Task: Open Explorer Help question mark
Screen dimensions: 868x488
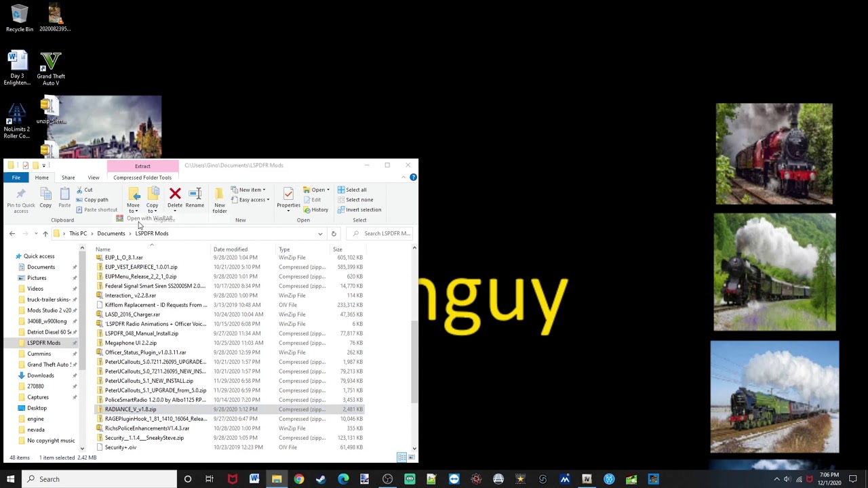Action: click(x=413, y=178)
